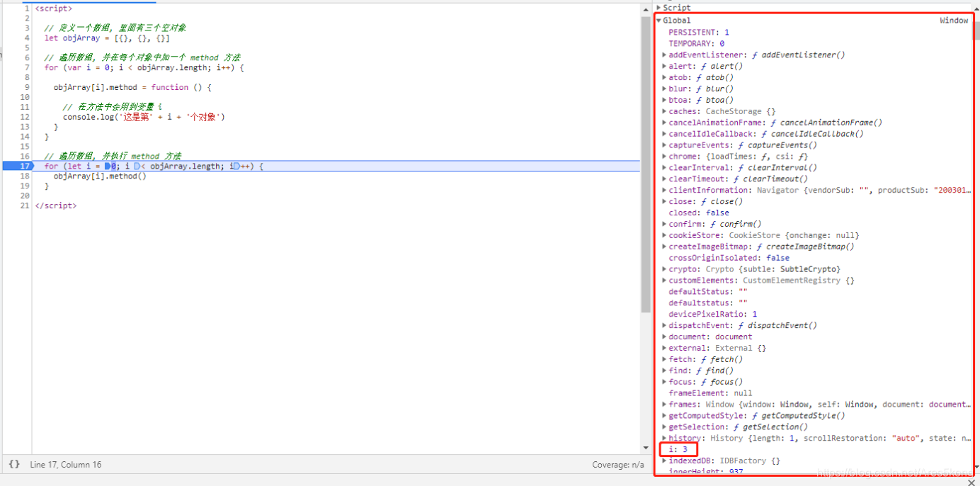Set a breakpoint on line number 9

coord(27,87)
